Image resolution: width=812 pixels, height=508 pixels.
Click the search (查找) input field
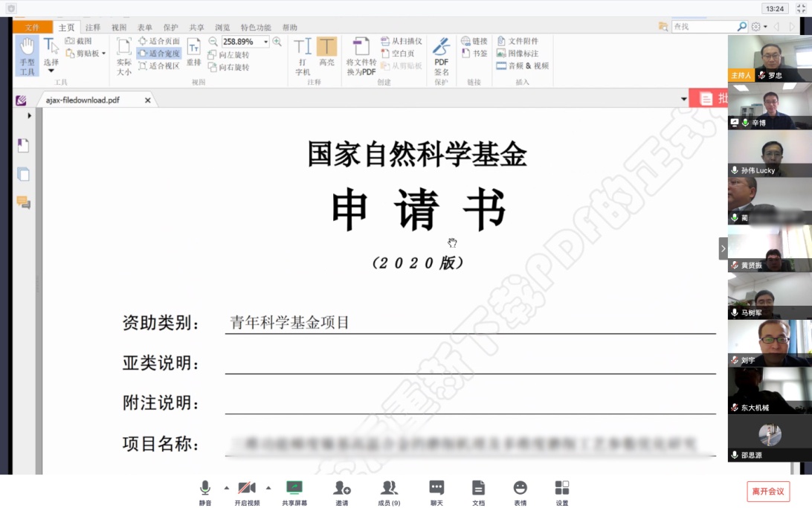(x=703, y=27)
